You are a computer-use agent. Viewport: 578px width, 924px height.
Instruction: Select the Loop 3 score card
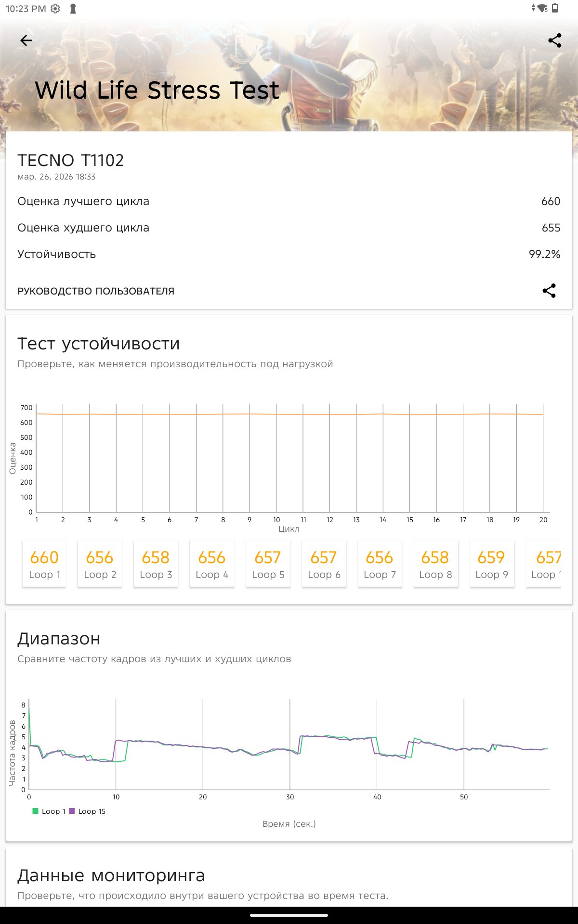(x=156, y=564)
